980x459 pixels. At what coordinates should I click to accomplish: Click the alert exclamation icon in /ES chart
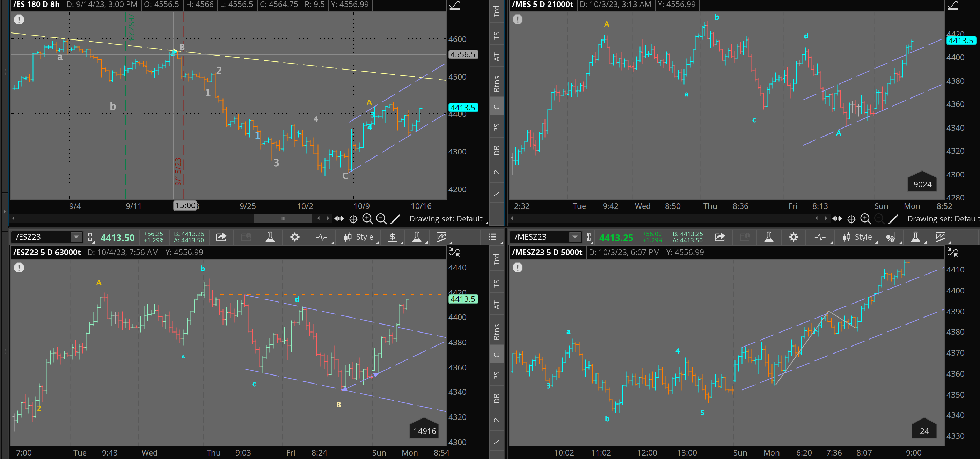[x=19, y=20]
